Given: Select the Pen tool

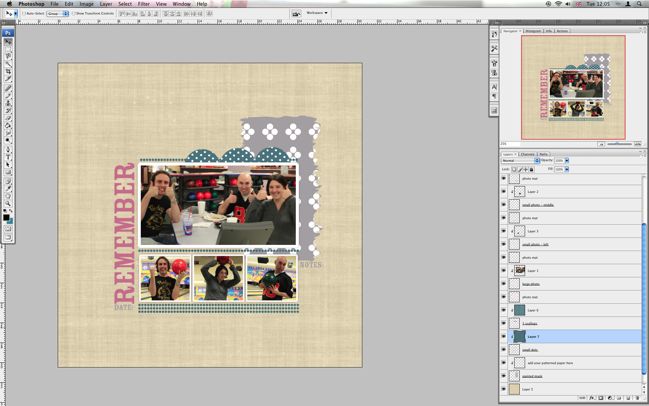Looking at the screenshot, I should [8, 149].
